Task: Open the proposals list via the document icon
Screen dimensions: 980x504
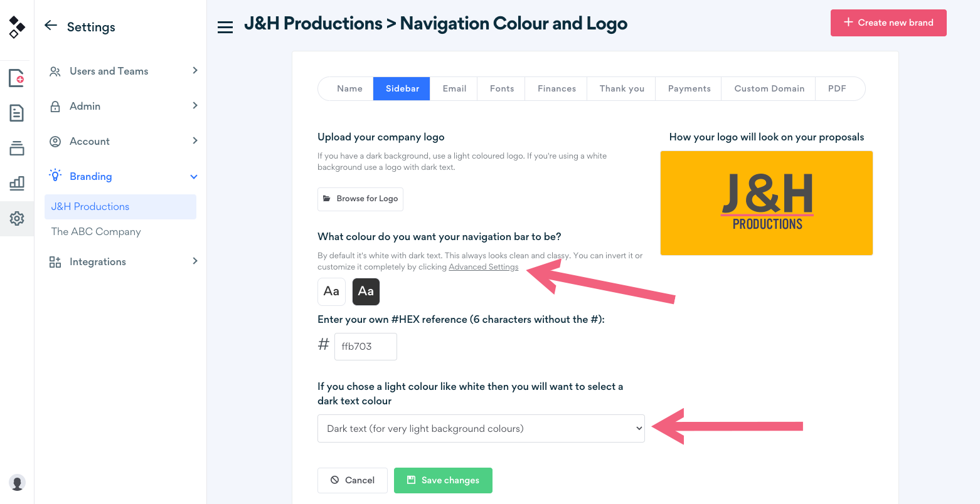Action: coord(18,113)
